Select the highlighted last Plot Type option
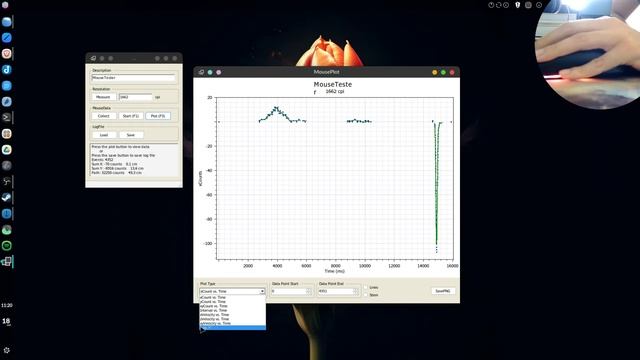The height and width of the screenshot is (360, 640). pyautogui.click(x=233, y=328)
